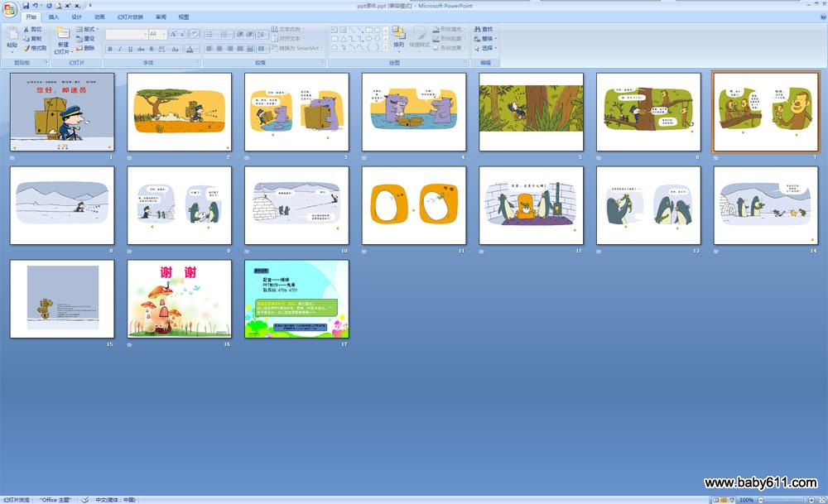Image resolution: width=828 pixels, height=504 pixels.
Task: Click the 100% zoom level button
Action: click(x=746, y=500)
